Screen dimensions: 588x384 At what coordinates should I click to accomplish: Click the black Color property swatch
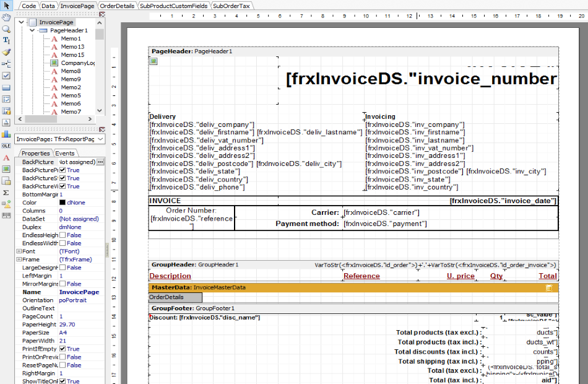coord(63,203)
